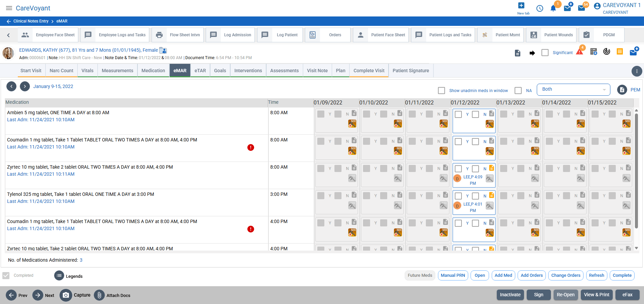Capture with the camera icon
This screenshot has width=644, height=304.
click(x=66, y=295)
